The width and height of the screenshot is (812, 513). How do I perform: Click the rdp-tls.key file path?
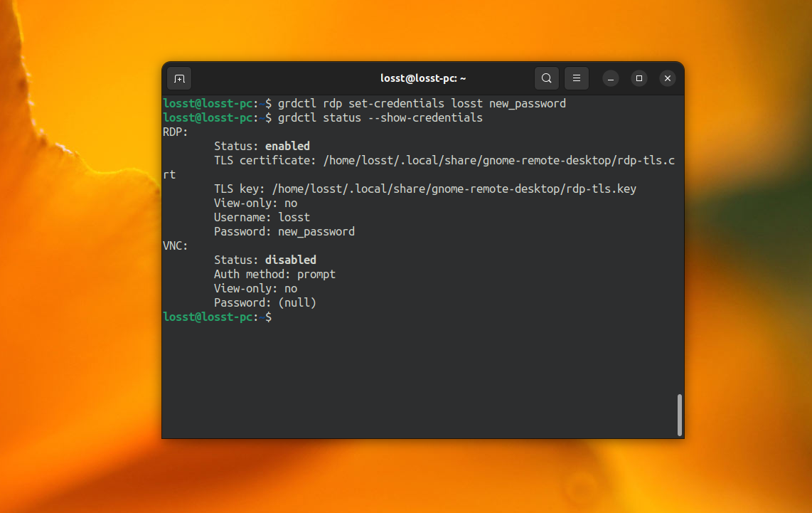coord(455,189)
